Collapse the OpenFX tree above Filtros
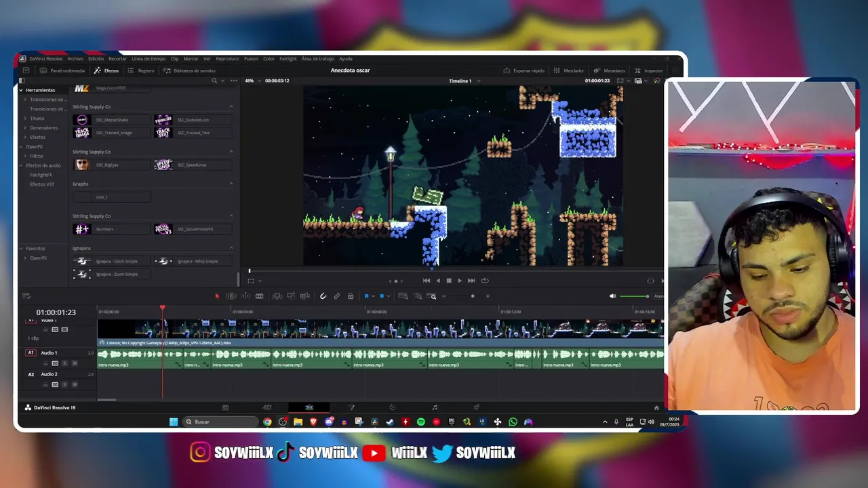868x488 pixels. pos(21,146)
